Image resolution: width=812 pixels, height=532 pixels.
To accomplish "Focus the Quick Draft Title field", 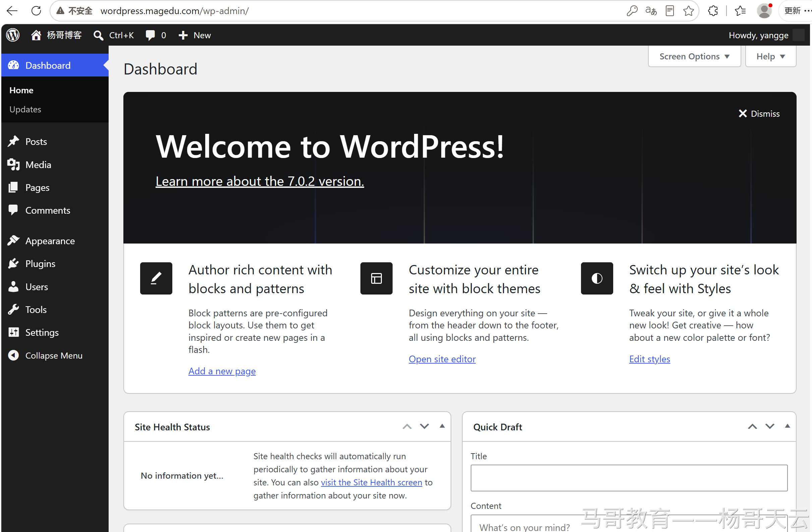I will [x=629, y=478].
